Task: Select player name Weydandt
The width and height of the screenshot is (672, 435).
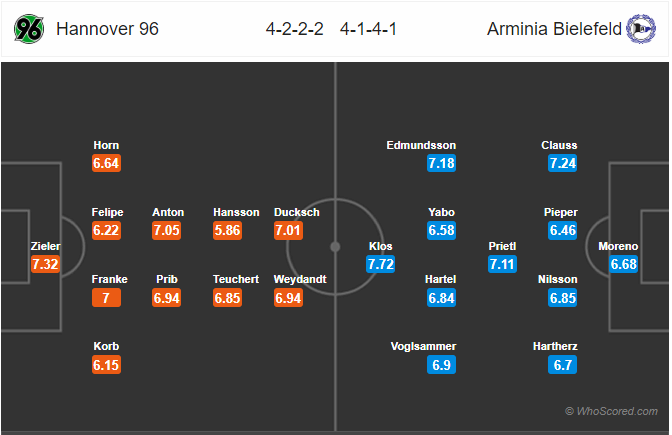Action: 300,279
